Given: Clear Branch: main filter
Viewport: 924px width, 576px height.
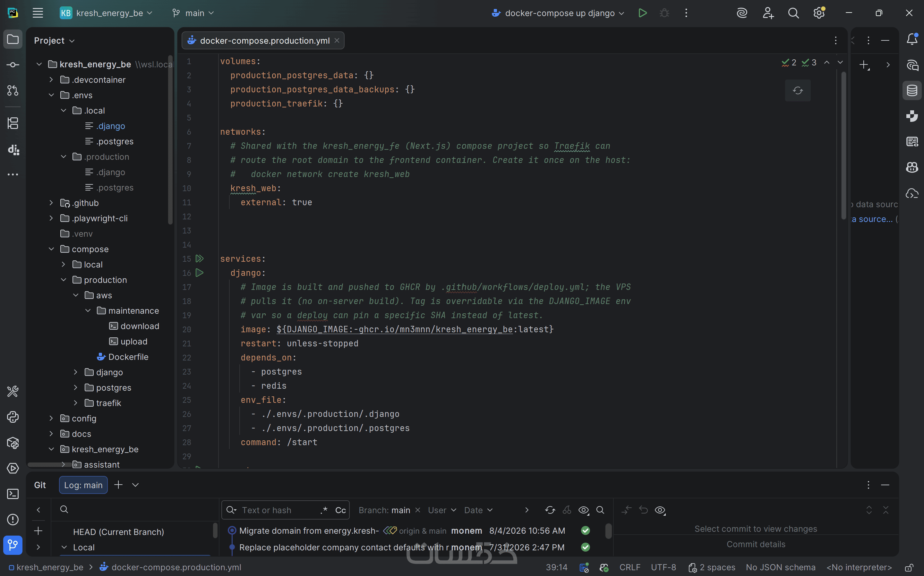Looking at the screenshot, I should 418,510.
